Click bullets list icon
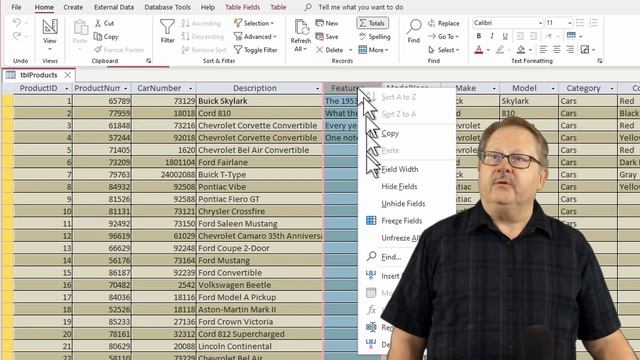 580,23
